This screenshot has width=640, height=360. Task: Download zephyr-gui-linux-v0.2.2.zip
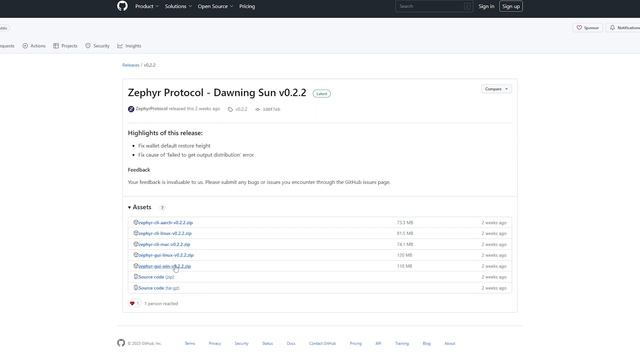tap(166, 255)
